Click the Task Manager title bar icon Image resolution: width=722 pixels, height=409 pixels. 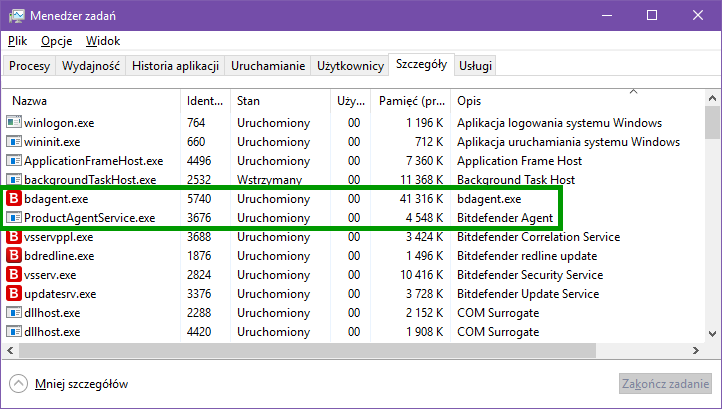click(16, 16)
